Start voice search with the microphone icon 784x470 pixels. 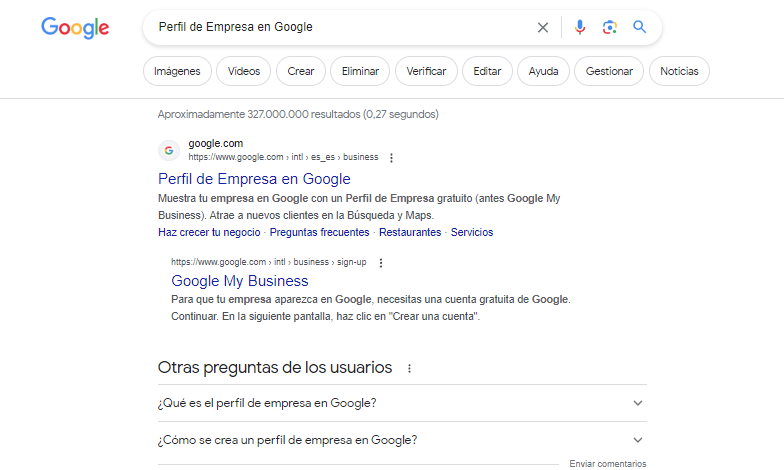click(580, 27)
